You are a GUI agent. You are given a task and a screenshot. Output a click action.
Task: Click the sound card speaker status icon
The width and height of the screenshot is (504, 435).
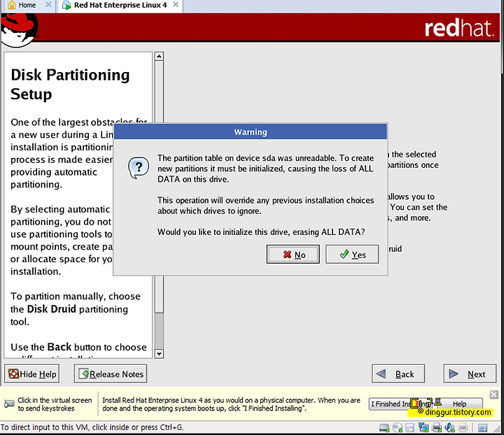(449, 427)
